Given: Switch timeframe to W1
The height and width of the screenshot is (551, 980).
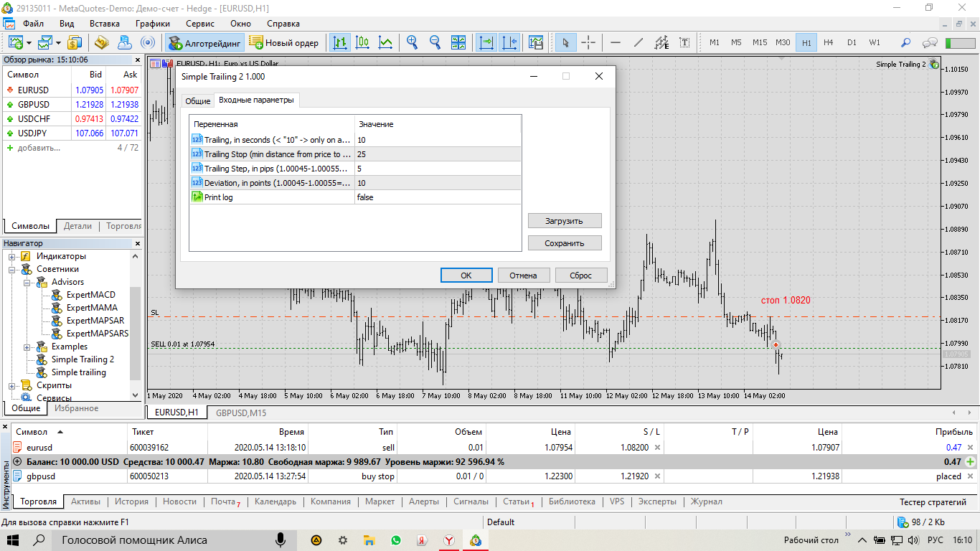Looking at the screenshot, I should [875, 42].
